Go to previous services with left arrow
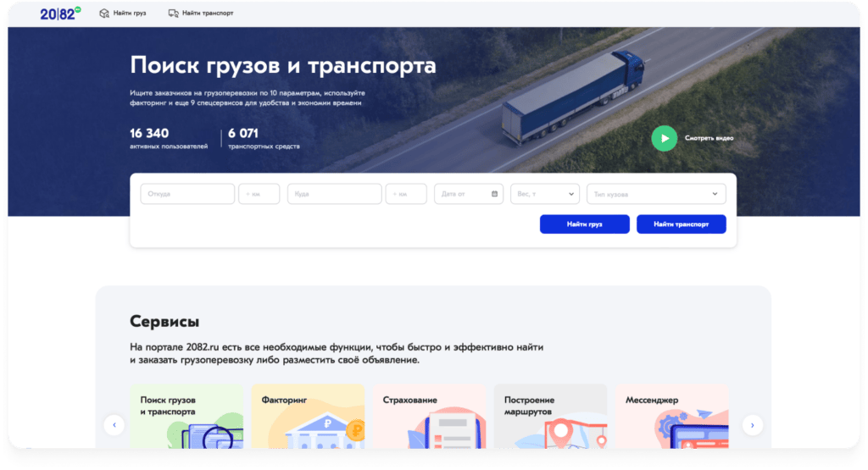Screen dimensions: 868x470 pyautogui.click(x=114, y=425)
